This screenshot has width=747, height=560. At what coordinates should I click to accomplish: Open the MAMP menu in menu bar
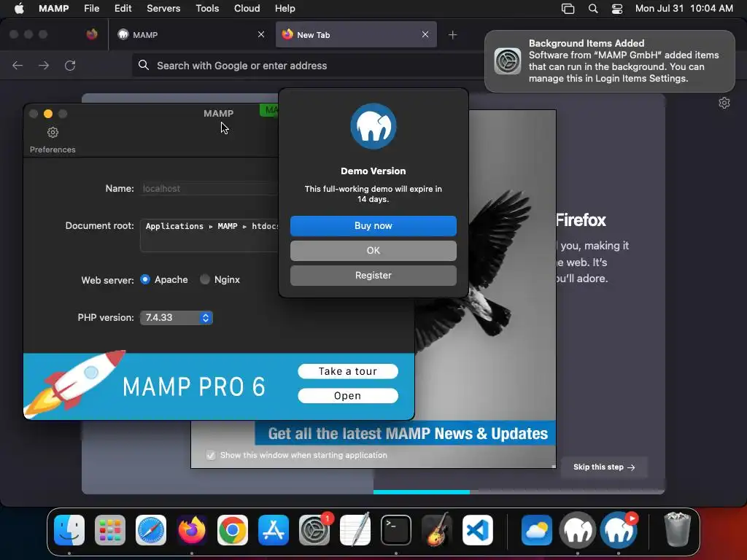[x=54, y=9]
